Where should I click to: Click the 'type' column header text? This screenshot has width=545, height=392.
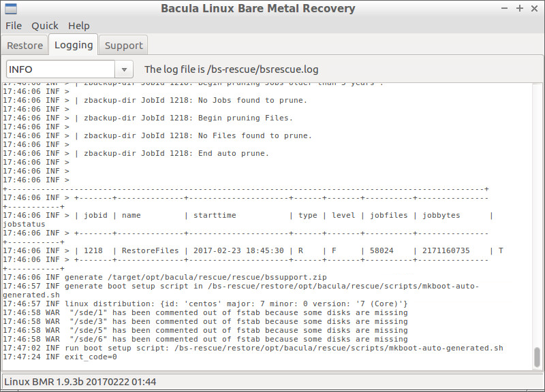pos(308,215)
